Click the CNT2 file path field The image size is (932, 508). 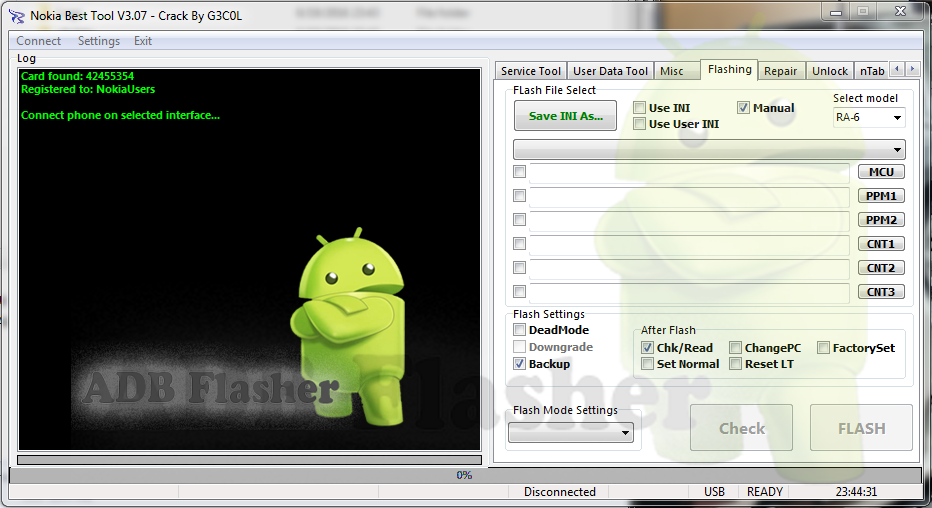(689, 268)
